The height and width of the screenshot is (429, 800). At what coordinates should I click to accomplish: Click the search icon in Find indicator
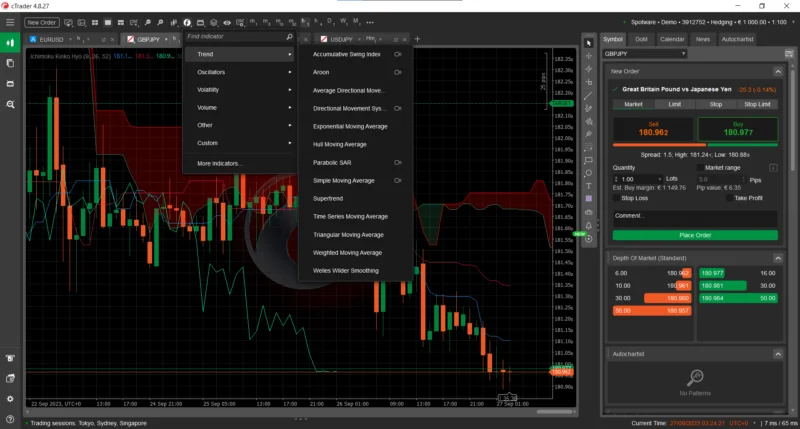tap(290, 37)
